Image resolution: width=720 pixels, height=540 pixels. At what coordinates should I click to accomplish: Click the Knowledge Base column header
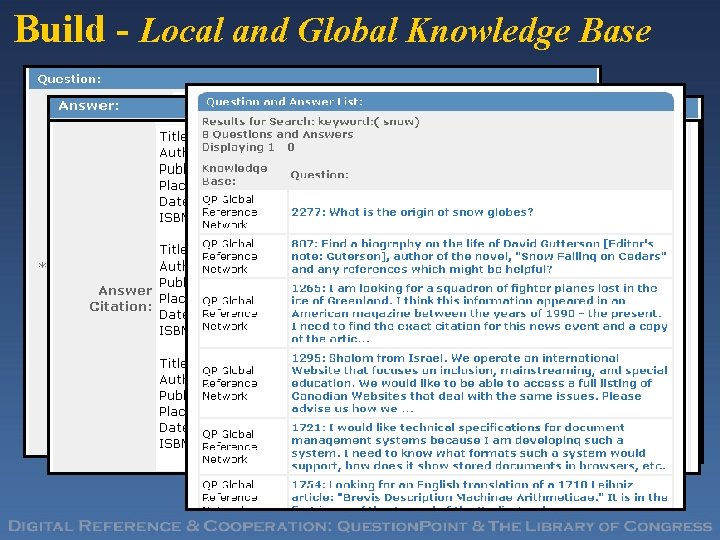click(x=234, y=174)
